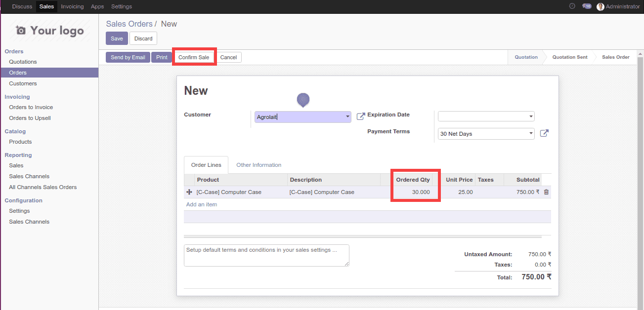Open Orders item in sidebar
Viewport: 644px width, 310px height.
pos(18,73)
